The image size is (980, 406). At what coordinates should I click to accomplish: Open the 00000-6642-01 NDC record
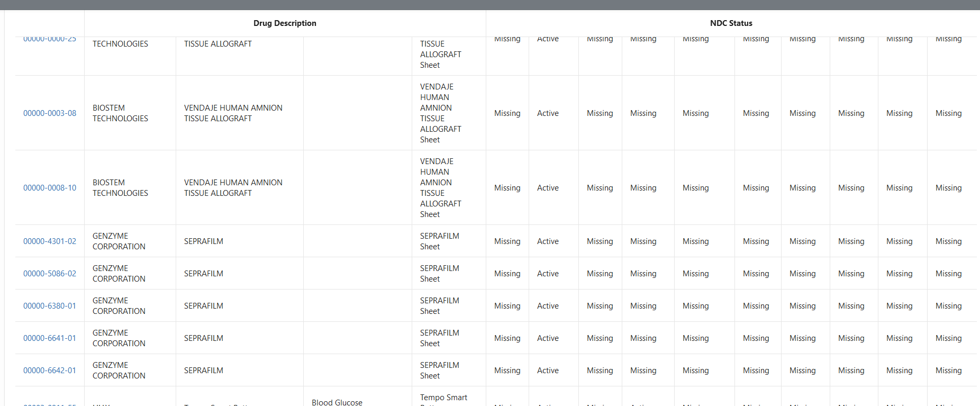(50, 371)
